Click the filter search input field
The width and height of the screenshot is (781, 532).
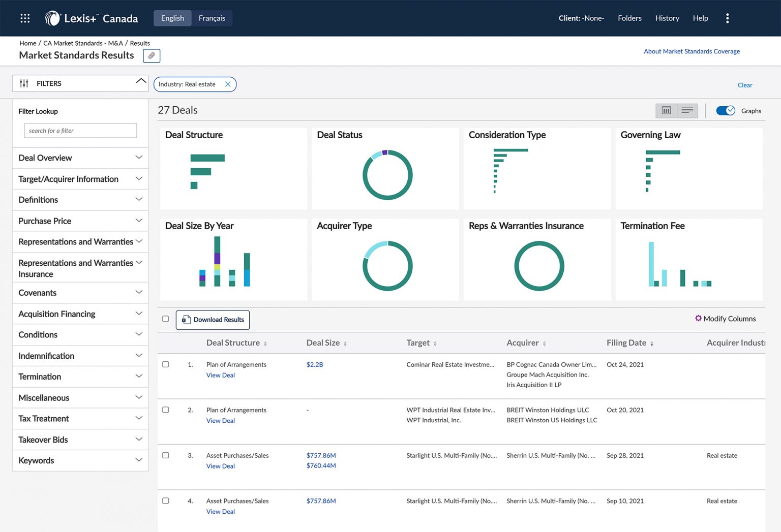click(x=80, y=131)
